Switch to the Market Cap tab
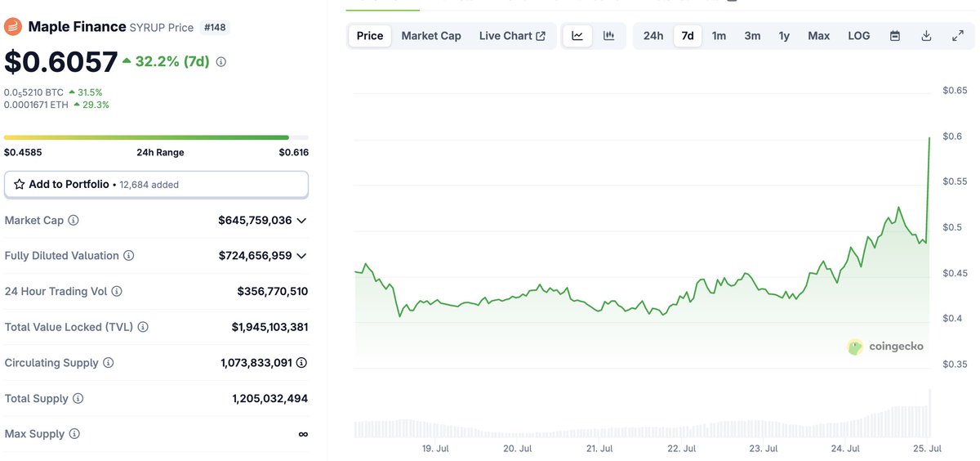 431,36
